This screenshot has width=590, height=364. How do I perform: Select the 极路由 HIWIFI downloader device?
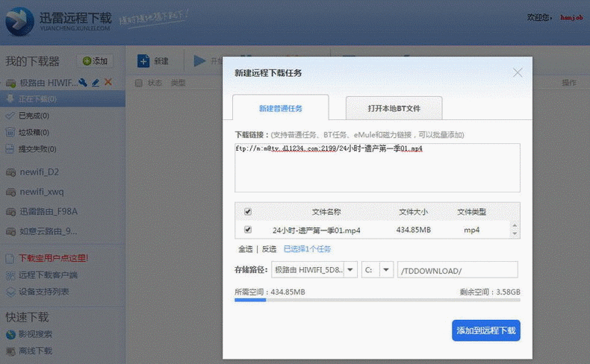[x=49, y=83]
